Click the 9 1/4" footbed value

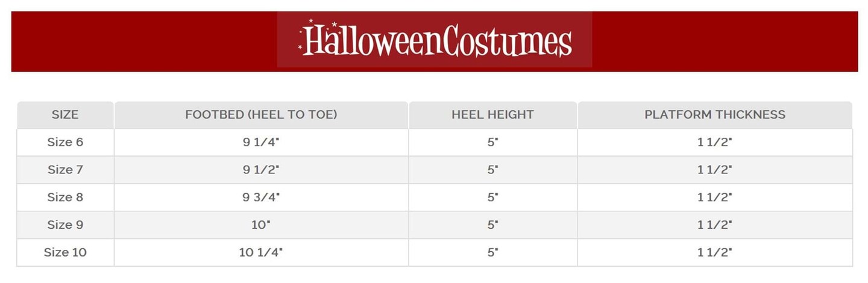pyautogui.click(x=261, y=142)
